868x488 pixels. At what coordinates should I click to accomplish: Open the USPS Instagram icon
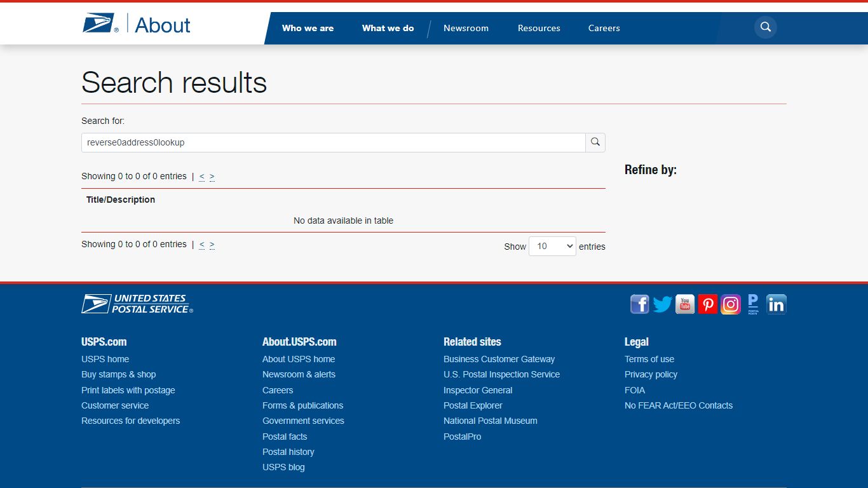point(731,304)
